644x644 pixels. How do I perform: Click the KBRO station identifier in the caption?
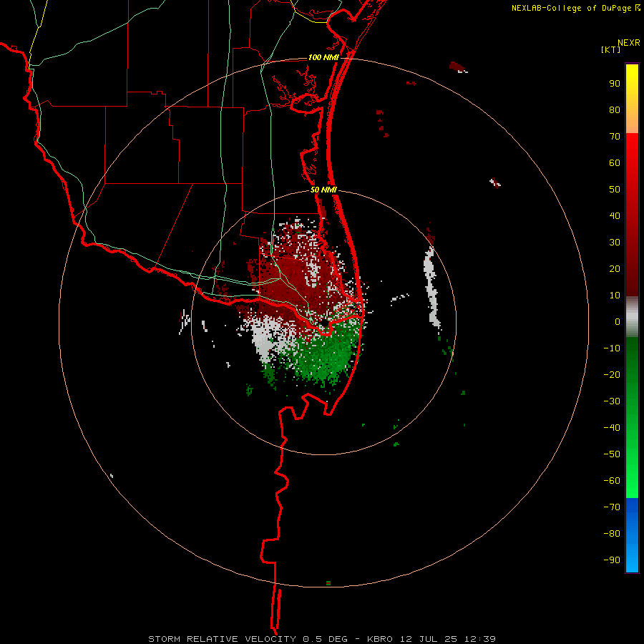point(381,639)
